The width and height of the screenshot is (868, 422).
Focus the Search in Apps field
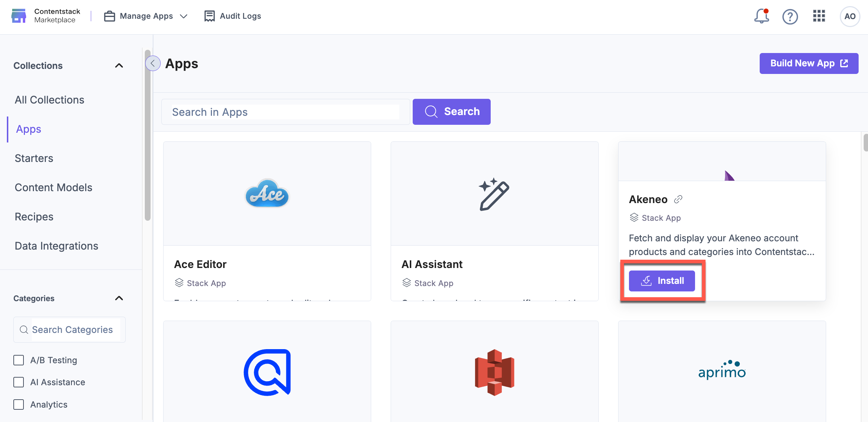(x=286, y=112)
